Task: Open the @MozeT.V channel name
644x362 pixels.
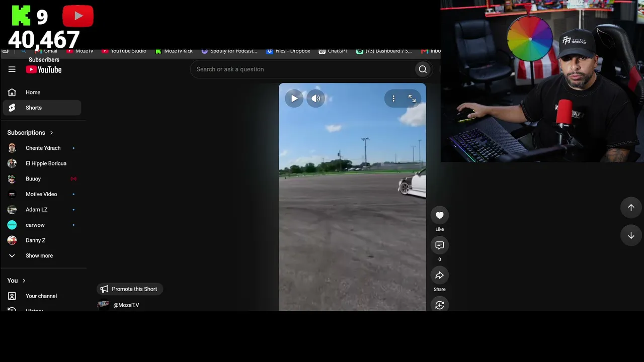Action: click(x=126, y=305)
